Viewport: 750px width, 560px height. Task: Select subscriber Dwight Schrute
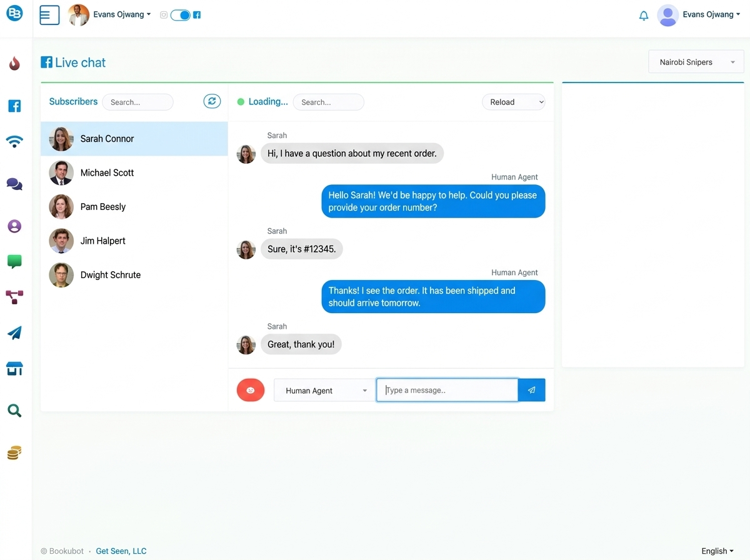(x=134, y=275)
